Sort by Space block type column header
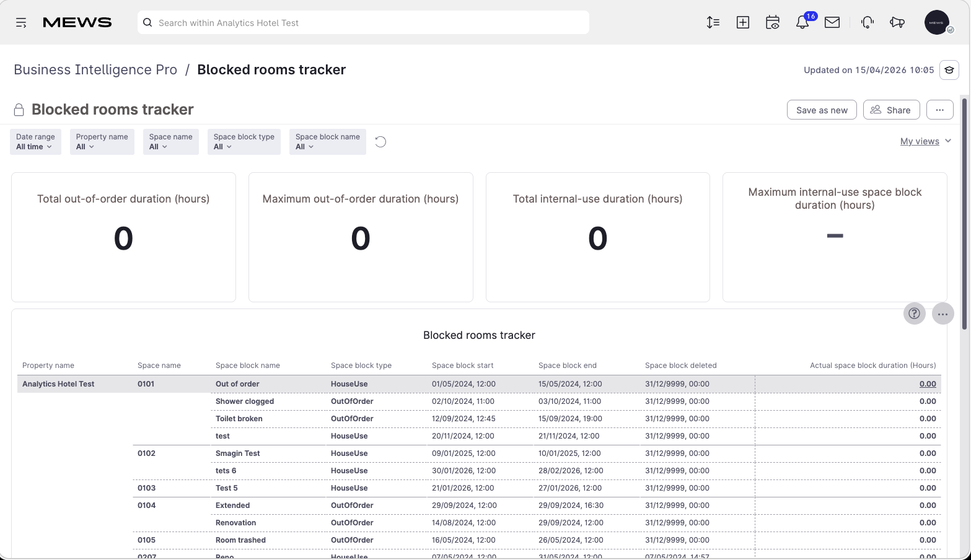Screen dimensions: 971x560 pos(361,365)
